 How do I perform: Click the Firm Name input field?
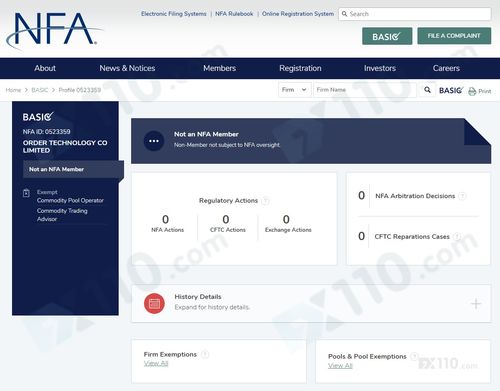[365, 90]
